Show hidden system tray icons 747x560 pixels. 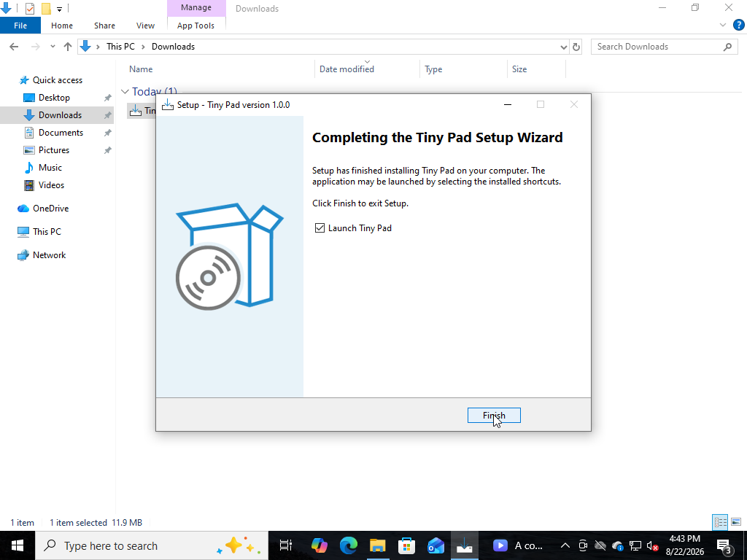click(565, 545)
